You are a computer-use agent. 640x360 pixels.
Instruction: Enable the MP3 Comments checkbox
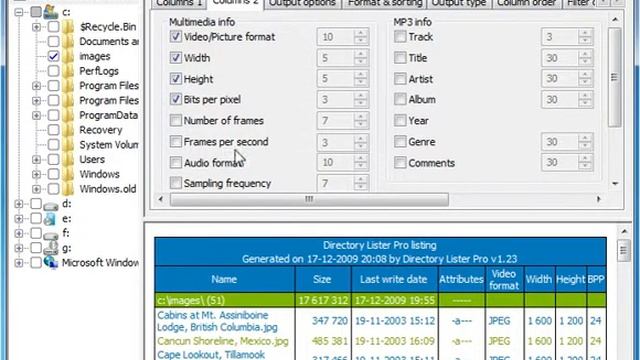point(400,162)
